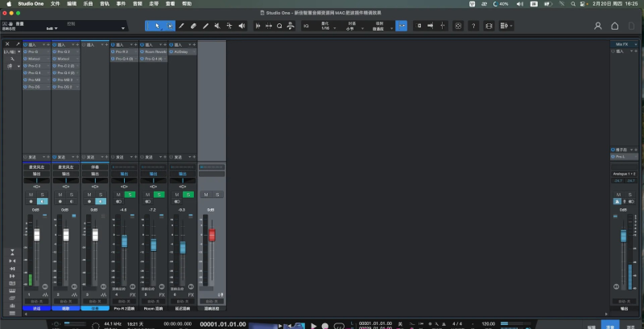Click output selector button on channel 2
Viewport: 644px width, 329px height.
(66, 174)
